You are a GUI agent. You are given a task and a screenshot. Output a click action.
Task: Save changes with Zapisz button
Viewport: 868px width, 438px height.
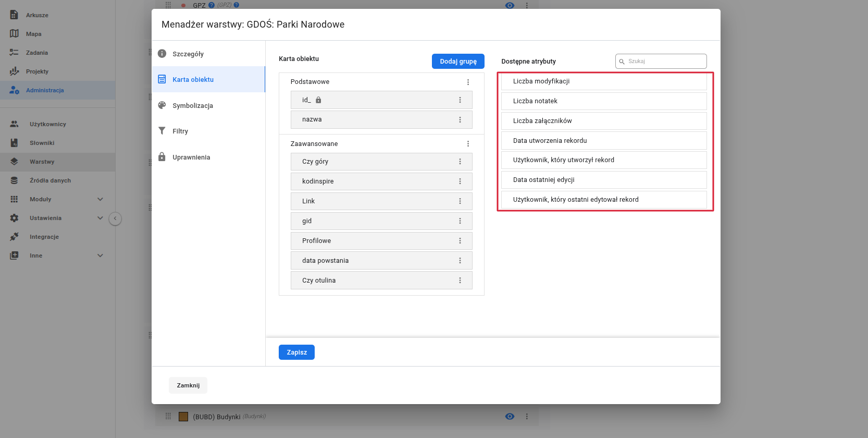click(296, 352)
